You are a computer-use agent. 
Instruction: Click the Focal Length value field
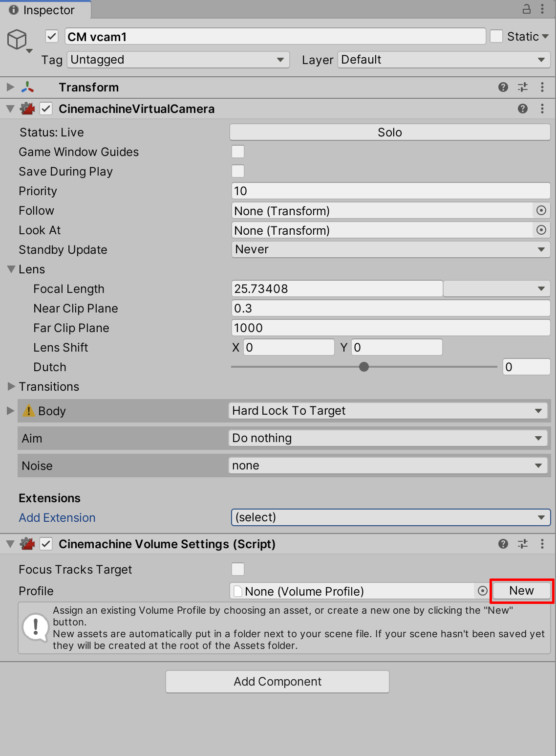[337, 289]
